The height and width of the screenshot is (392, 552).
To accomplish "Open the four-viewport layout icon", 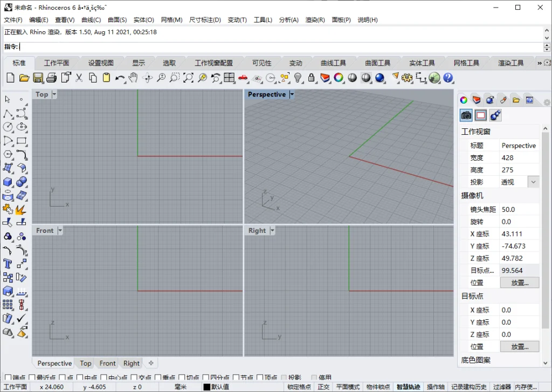I will pyautogui.click(x=229, y=78).
